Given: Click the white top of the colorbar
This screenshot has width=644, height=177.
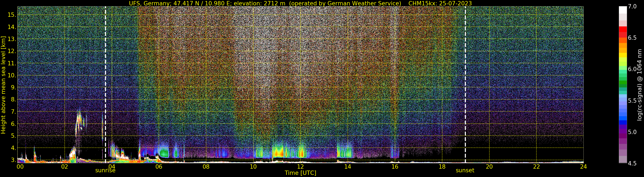Looking at the screenshot, I should tap(623, 10).
